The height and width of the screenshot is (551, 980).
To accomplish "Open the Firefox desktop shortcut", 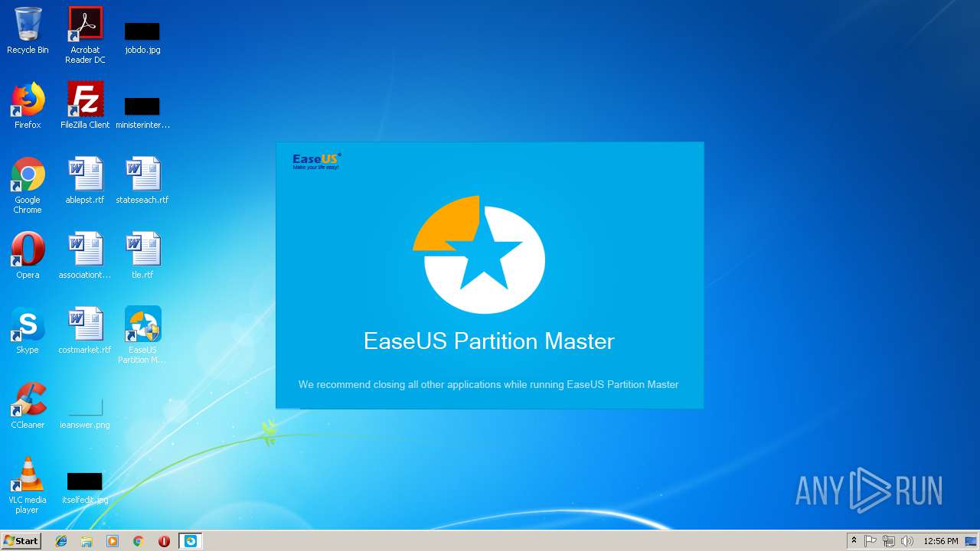I will tap(28, 106).
